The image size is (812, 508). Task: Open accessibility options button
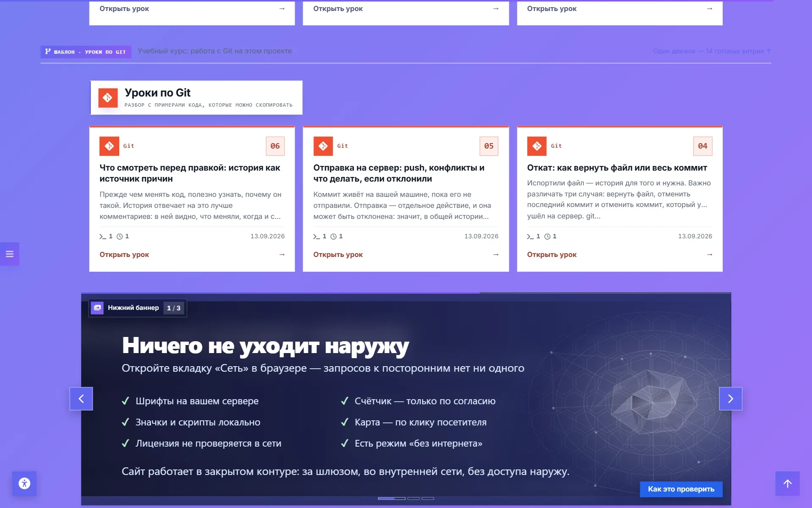tap(24, 483)
